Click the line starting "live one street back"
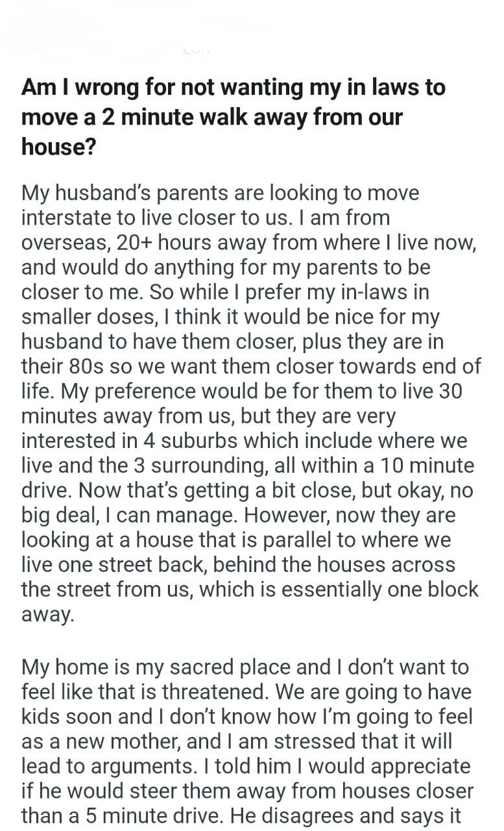This screenshot has height=831, width=504. [x=238, y=564]
